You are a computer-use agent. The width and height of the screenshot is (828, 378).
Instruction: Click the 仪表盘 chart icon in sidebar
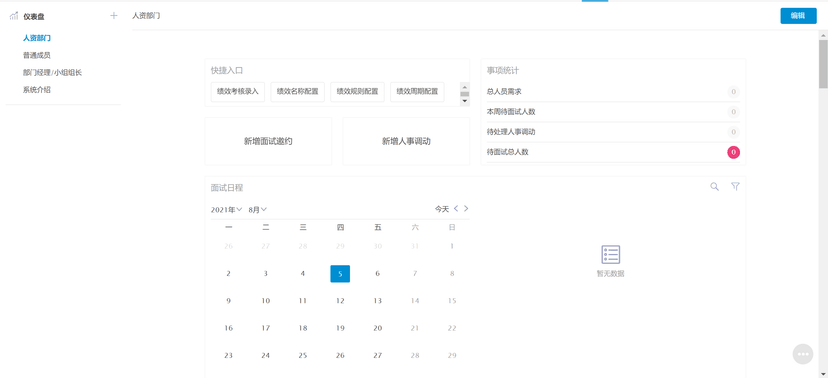point(14,16)
